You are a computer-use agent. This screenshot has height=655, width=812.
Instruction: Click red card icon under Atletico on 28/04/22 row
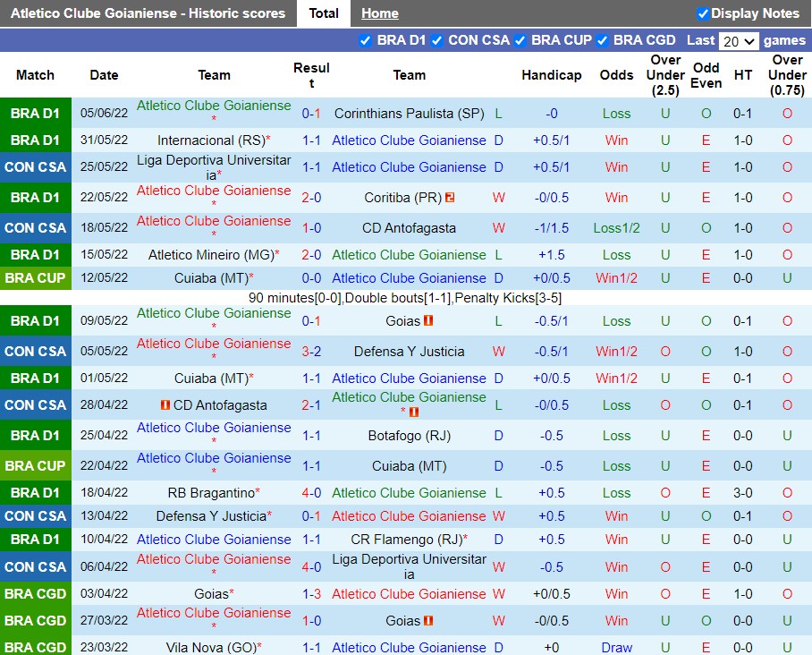coord(413,412)
